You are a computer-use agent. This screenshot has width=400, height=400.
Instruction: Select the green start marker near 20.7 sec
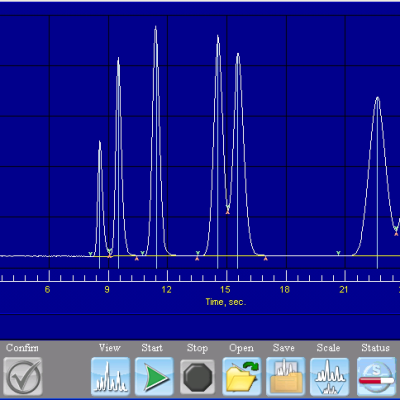[x=338, y=253]
